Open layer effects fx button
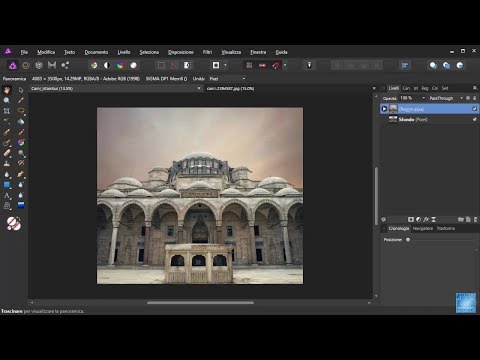 [426, 219]
